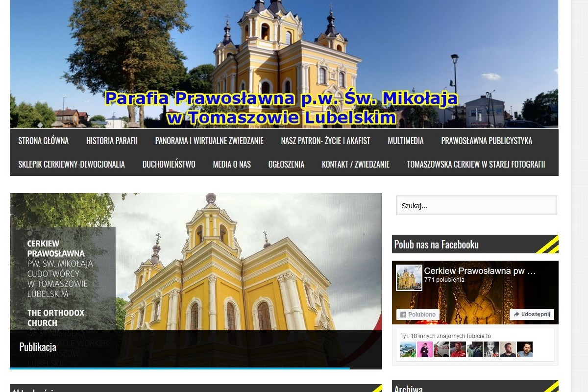Image resolution: width=588 pixels, height=392 pixels.
Task: Click the Facebook Polubiono button
Action: pyautogui.click(x=418, y=315)
